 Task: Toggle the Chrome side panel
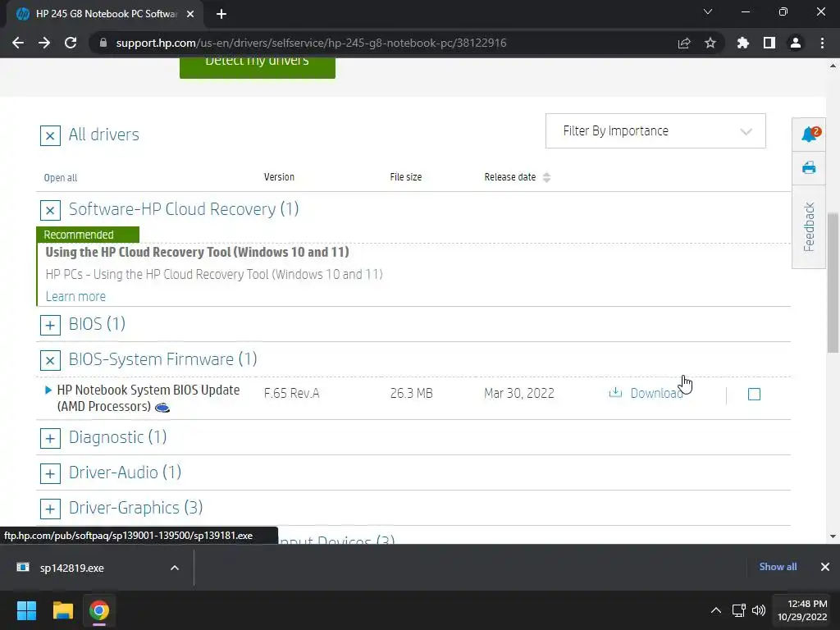(769, 43)
